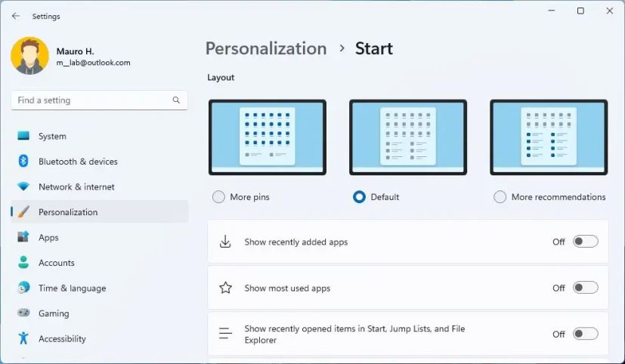The image size is (625, 364).
Task: Choose the More recommendations radio option
Action: pos(500,197)
